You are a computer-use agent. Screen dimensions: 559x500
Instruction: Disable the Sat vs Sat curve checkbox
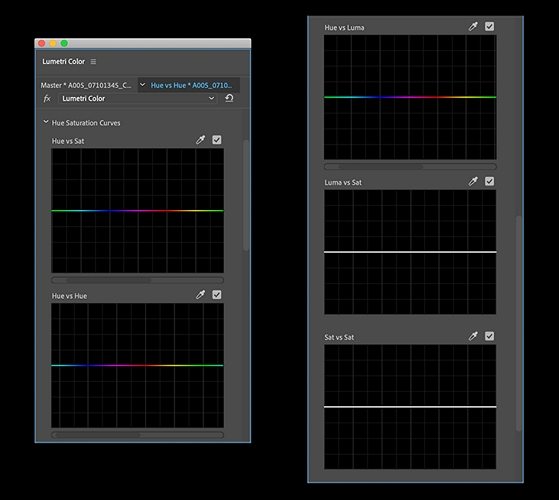[489, 336]
